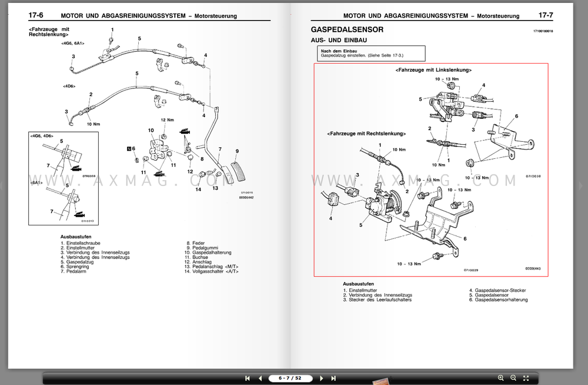Viewport: 588px width, 385px height.
Task: Toggle fullscreen viewing mode
Action: tap(527, 378)
